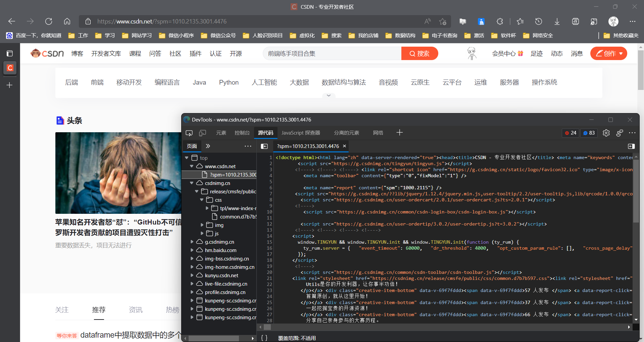Expand hm.baidu.com domain node
644x342 pixels.
192,250
